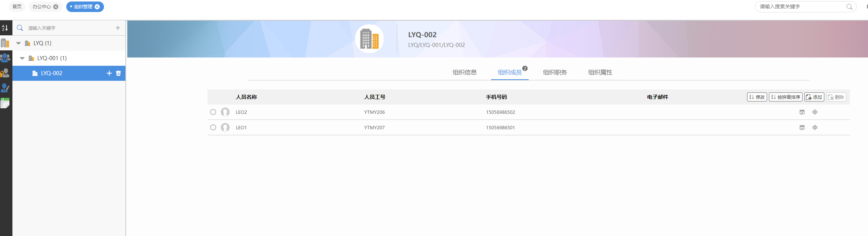Viewport: 868px width, 236px height.
Task: Switch to the 组织职务 tab
Action: [x=555, y=72]
